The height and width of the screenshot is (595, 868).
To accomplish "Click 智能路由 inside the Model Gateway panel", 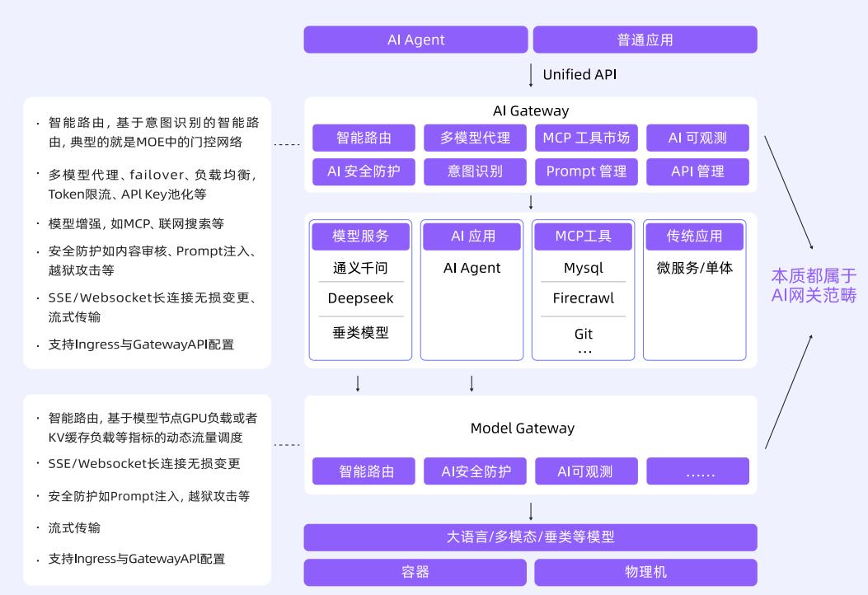I will point(366,471).
